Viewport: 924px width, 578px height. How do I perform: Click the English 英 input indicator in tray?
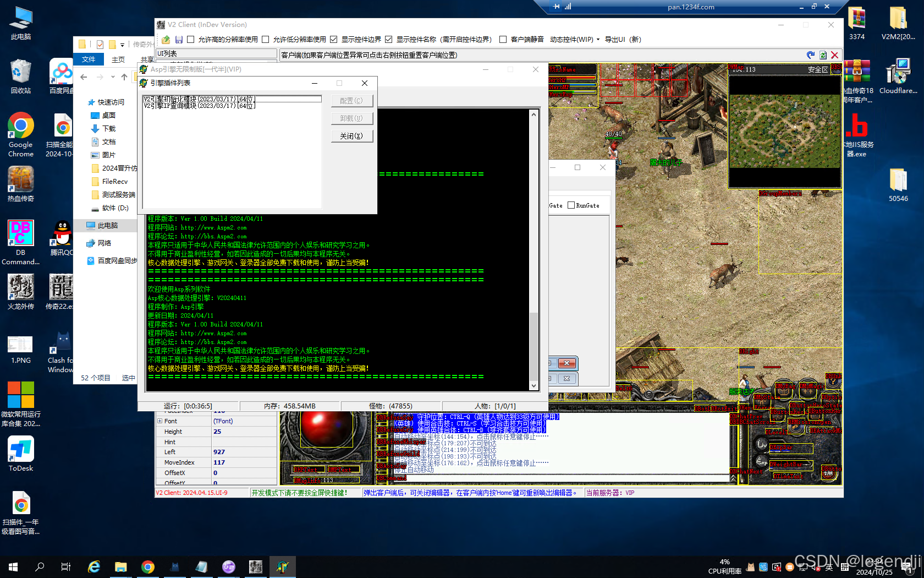tap(829, 567)
